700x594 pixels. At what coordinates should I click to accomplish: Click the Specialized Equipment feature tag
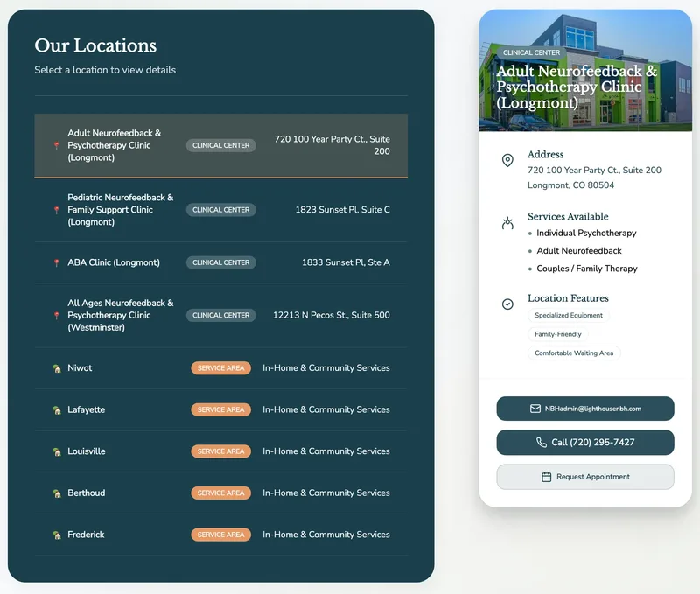[x=568, y=315]
